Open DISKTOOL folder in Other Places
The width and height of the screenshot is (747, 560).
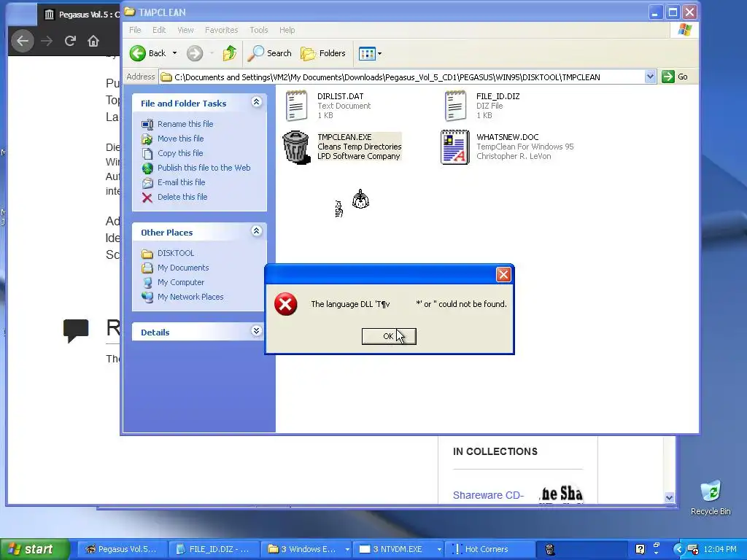point(176,253)
